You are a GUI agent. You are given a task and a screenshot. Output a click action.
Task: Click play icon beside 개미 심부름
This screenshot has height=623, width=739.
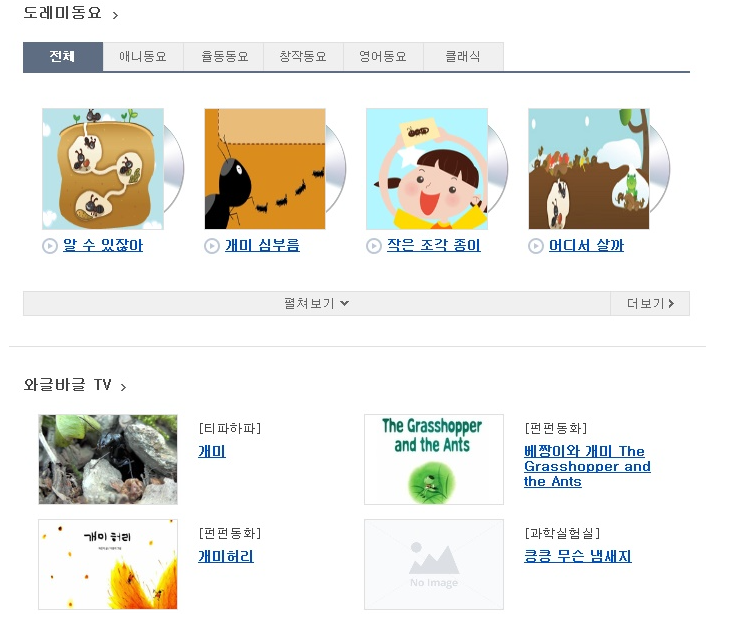point(212,246)
